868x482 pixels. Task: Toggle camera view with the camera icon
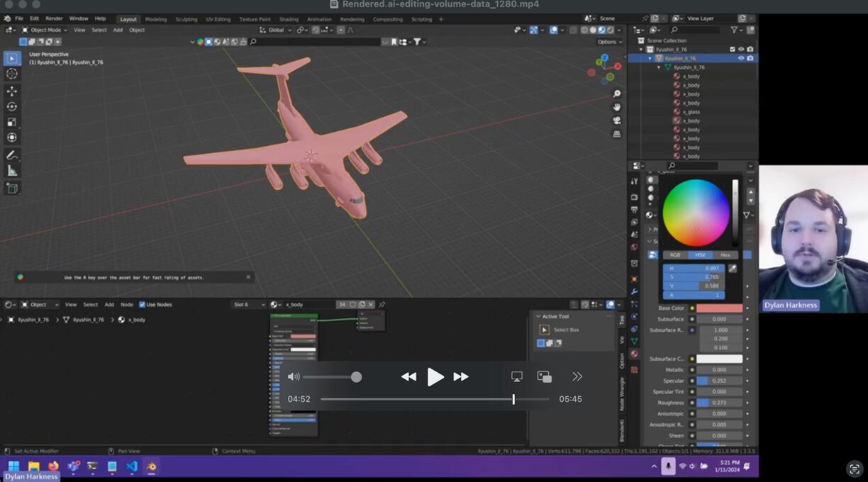tap(617, 120)
